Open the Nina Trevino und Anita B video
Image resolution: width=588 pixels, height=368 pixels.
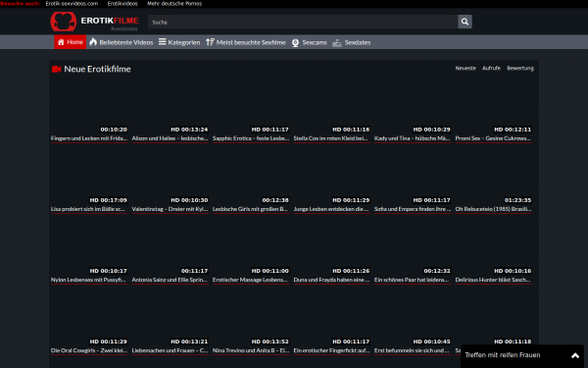251,350
